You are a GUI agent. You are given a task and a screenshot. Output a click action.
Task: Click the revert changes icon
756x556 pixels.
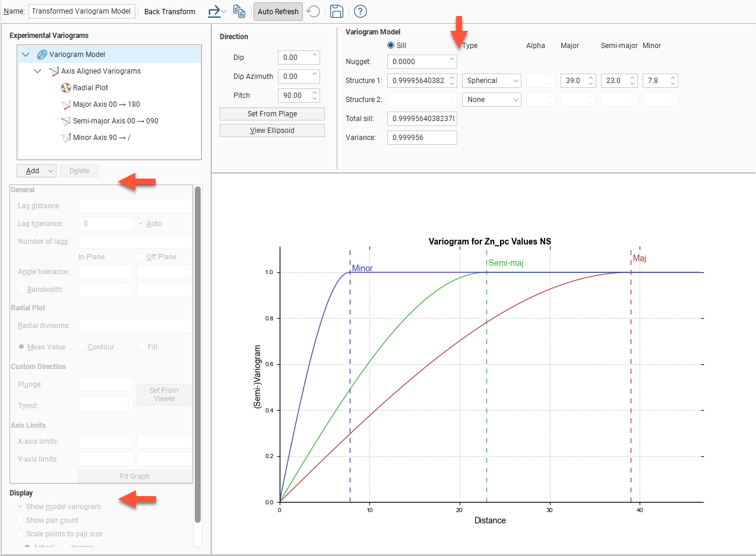313,11
